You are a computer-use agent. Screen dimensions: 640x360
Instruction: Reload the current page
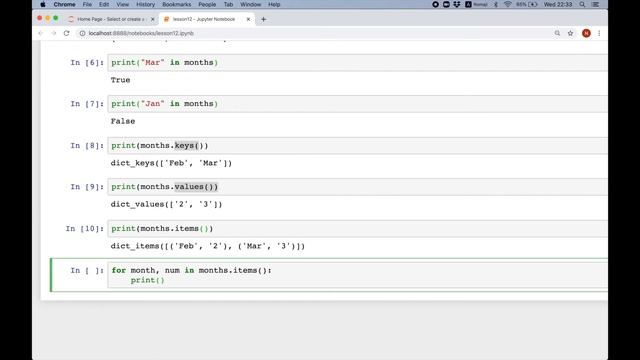(67, 33)
